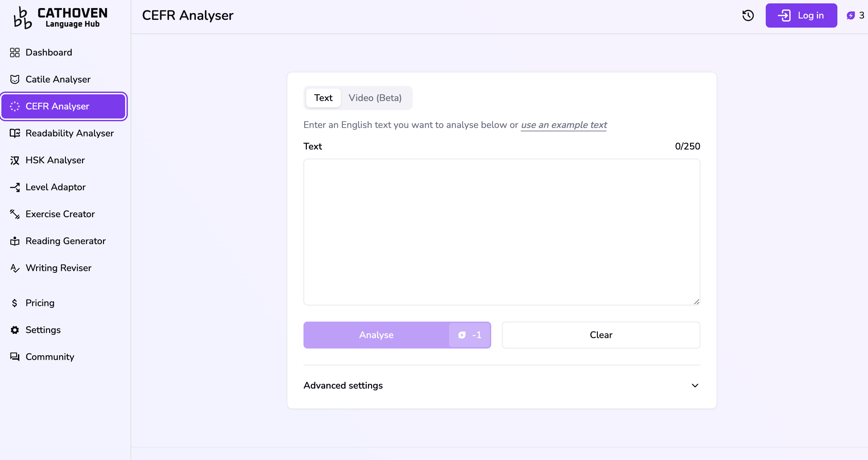Open Catile Analyser cat icon
868x460 pixels.
click(15, 79)
